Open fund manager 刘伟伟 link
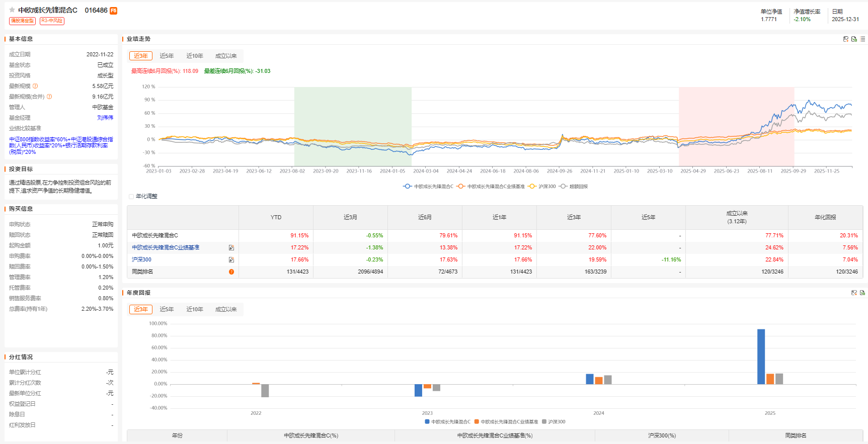Viewport: 868px width, 444px height. click(x=105, y=118)
